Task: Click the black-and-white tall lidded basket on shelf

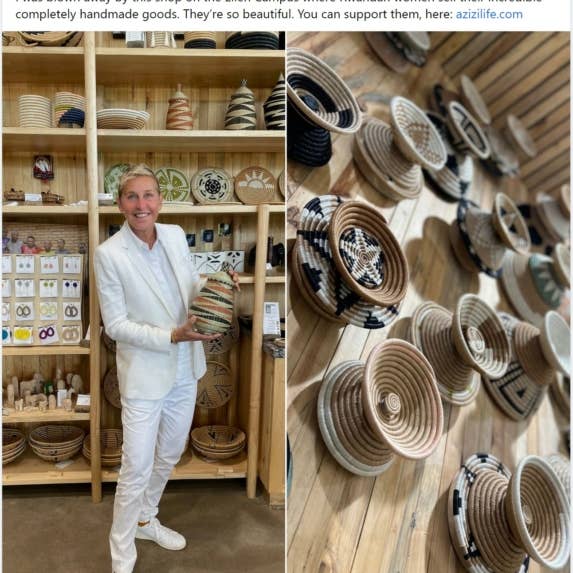Action: pos(276,104)
